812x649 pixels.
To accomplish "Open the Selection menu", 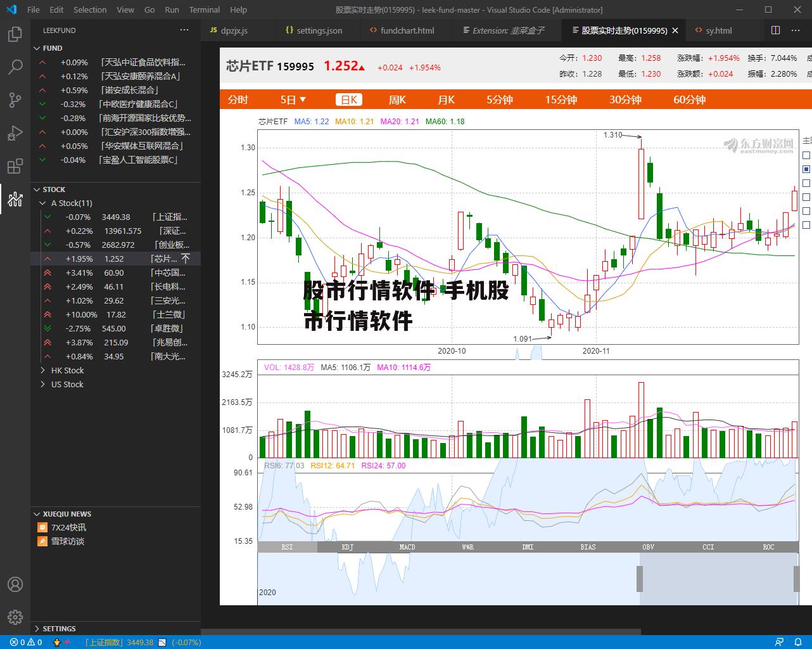I will 90,10.
